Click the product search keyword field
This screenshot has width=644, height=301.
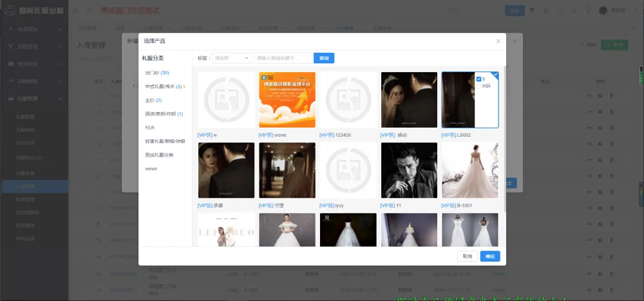tap(283, 58)
